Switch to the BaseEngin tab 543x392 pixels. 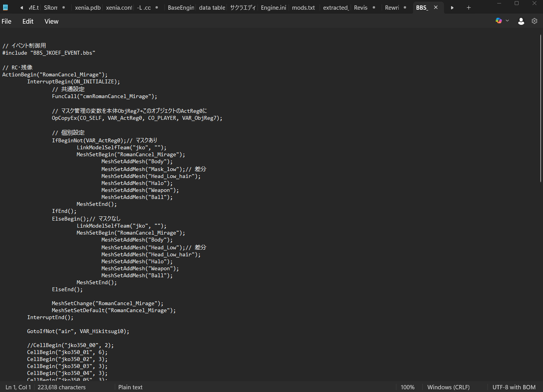[181, 8]
